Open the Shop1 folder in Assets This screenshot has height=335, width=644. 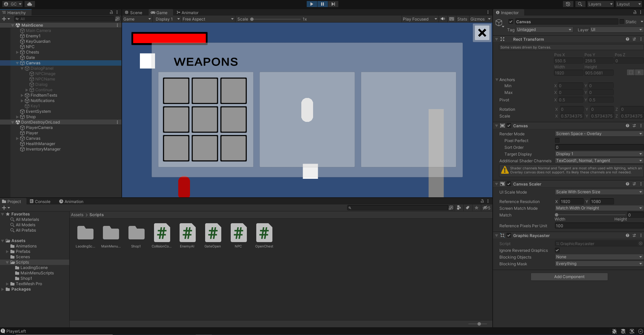136,236
